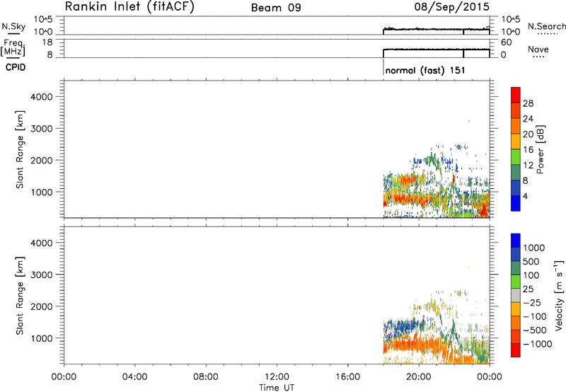566x392 pixels.
Task: Click the '16:00' time axis tick label
Action: click(347, 377)
